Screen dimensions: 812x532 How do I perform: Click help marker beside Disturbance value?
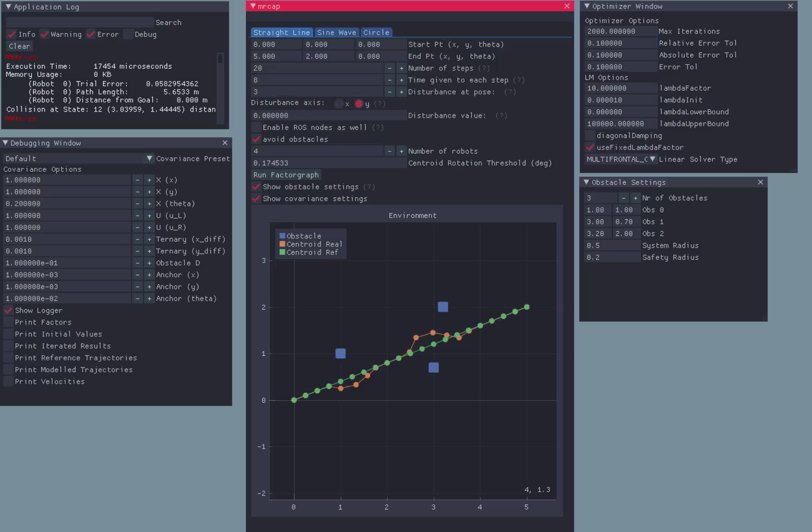tap(501, 116)
